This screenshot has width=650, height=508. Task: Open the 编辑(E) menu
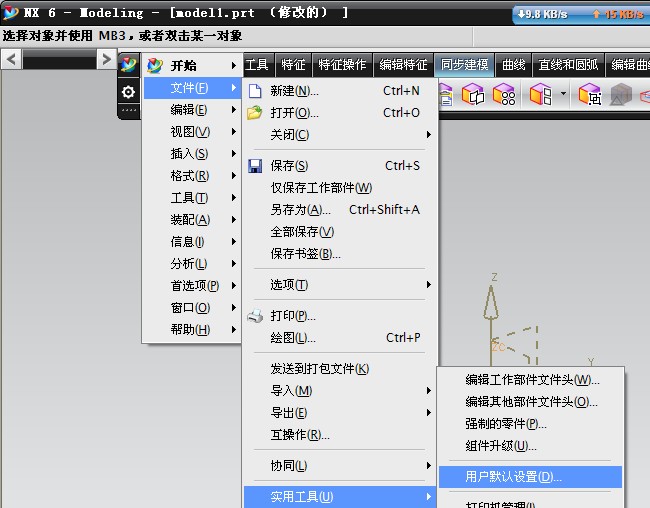(192, 110)
